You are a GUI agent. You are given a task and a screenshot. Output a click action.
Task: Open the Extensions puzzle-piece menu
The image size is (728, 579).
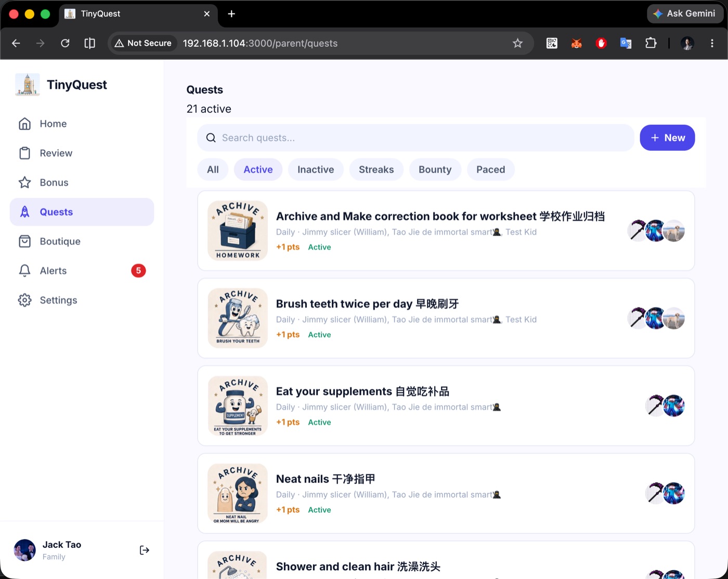(651, 43)
